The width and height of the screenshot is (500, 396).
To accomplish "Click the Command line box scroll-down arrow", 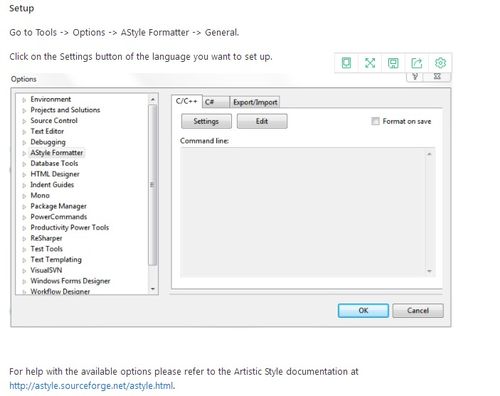I will pos(429,271).
